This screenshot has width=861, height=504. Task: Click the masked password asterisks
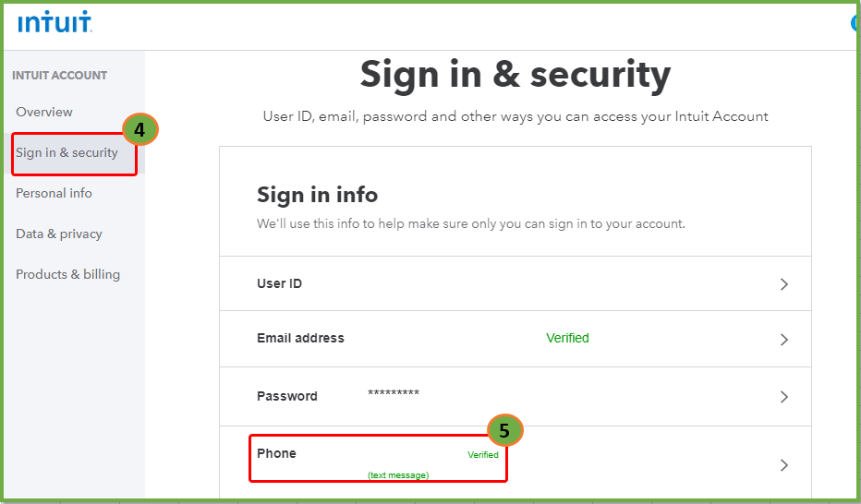click(394, 395)
